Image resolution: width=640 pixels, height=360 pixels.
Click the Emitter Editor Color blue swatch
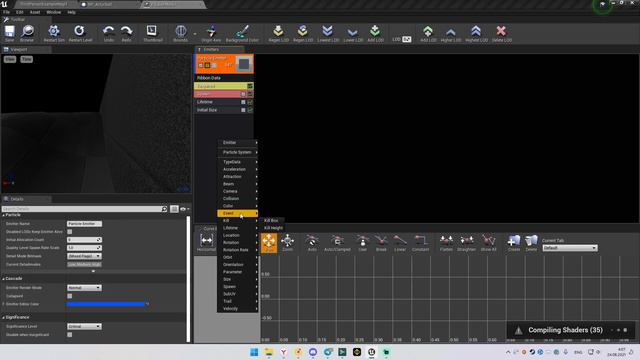click(x=106, y=304)
